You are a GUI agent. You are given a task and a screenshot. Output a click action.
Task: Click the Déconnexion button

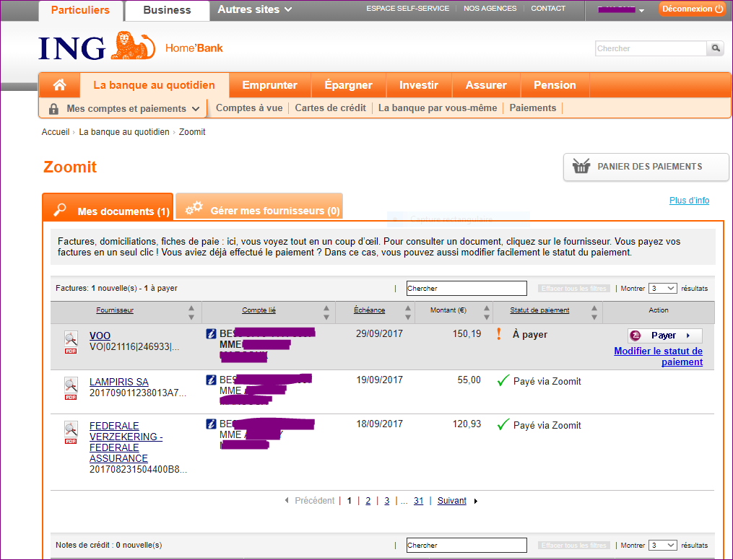(693, 9)
